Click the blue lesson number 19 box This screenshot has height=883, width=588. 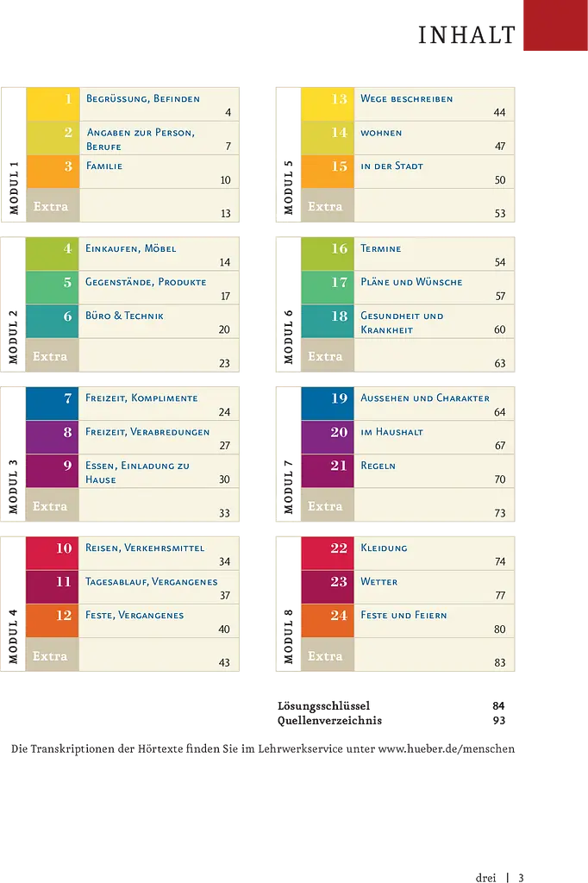328,404
